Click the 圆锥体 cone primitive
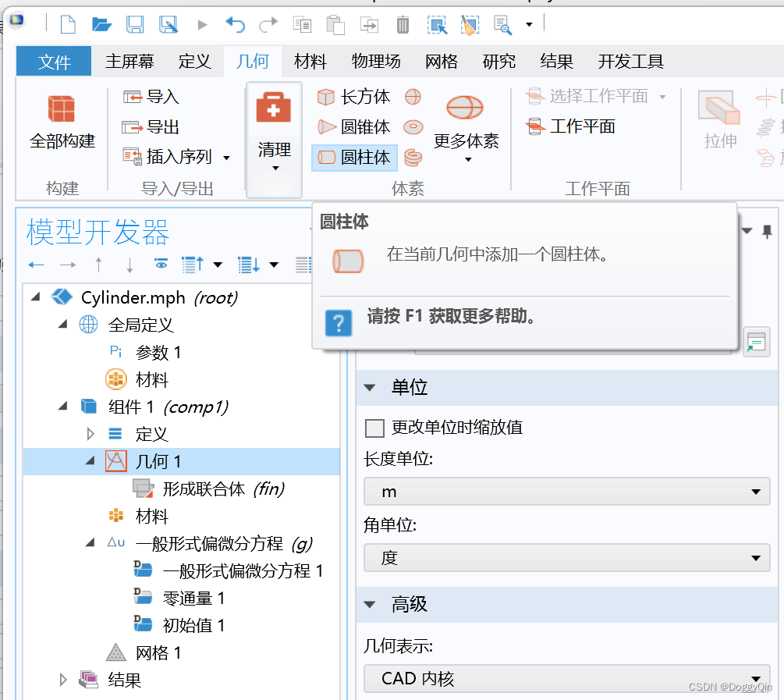The height and width of the screenshot is (700, 784). pos(353,127)
